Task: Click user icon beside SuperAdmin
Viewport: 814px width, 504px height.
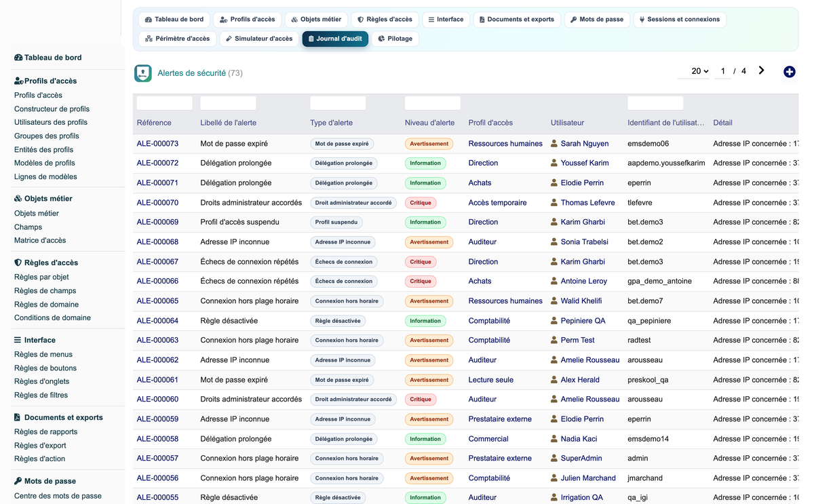Action: (x=554, y=459)
